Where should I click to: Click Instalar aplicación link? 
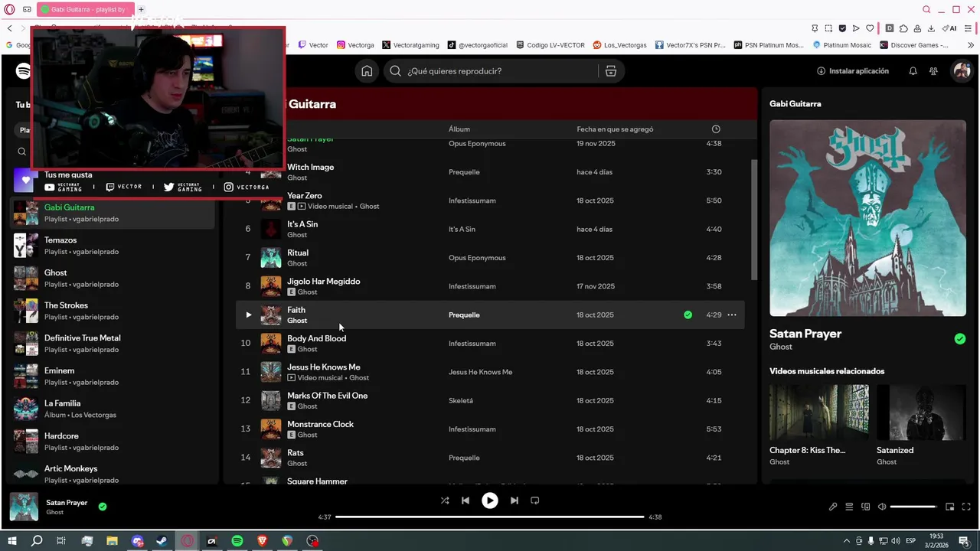click(x=852, y=71)
